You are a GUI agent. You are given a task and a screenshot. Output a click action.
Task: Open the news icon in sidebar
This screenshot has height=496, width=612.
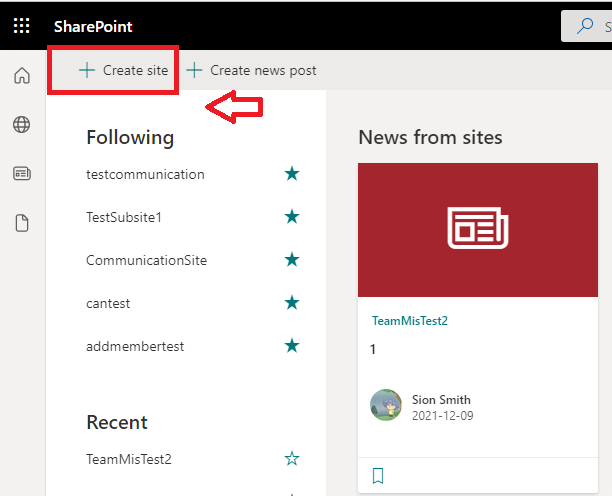22,173
